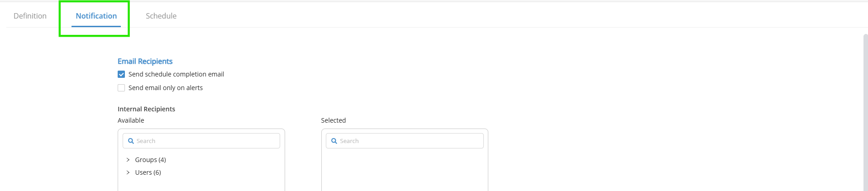Uncheck Send schedule completion email checkbox
Image resolution: width=868 pixels, height=191 pixels.
coord(121,74)
